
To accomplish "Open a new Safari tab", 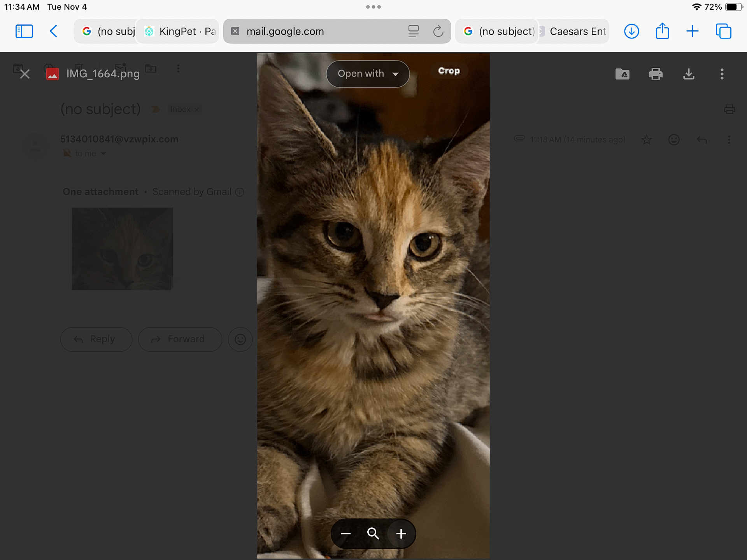I will 692,31.
